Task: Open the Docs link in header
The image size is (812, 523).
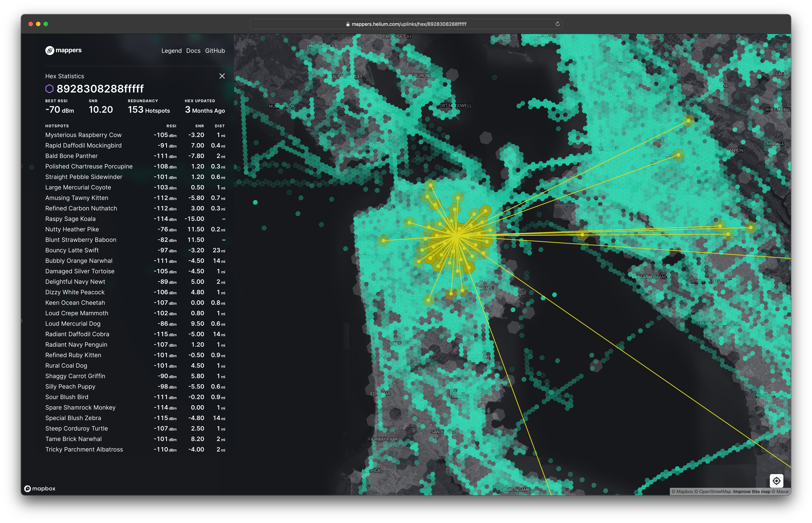Action: (x=193, y=51)
